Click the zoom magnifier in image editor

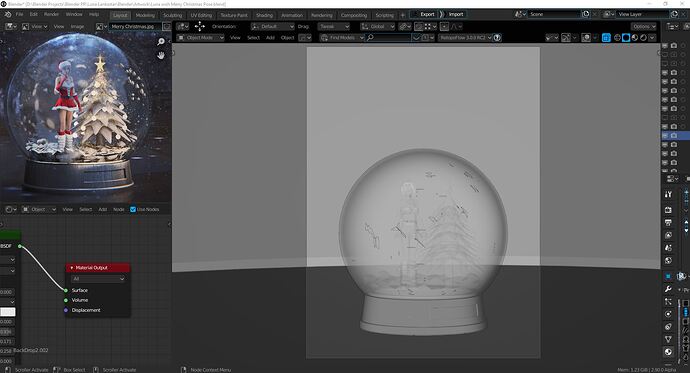161,41
